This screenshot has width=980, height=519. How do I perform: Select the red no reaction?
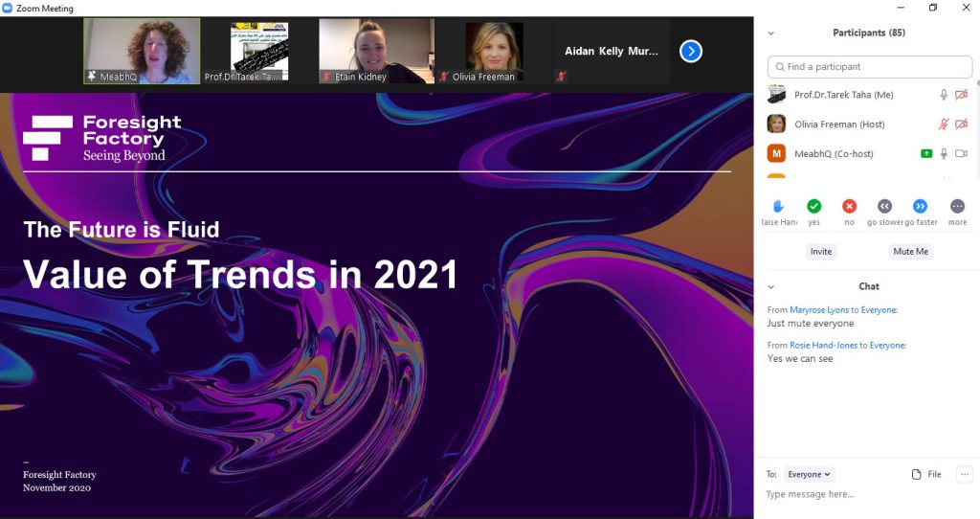coord(849,206)
